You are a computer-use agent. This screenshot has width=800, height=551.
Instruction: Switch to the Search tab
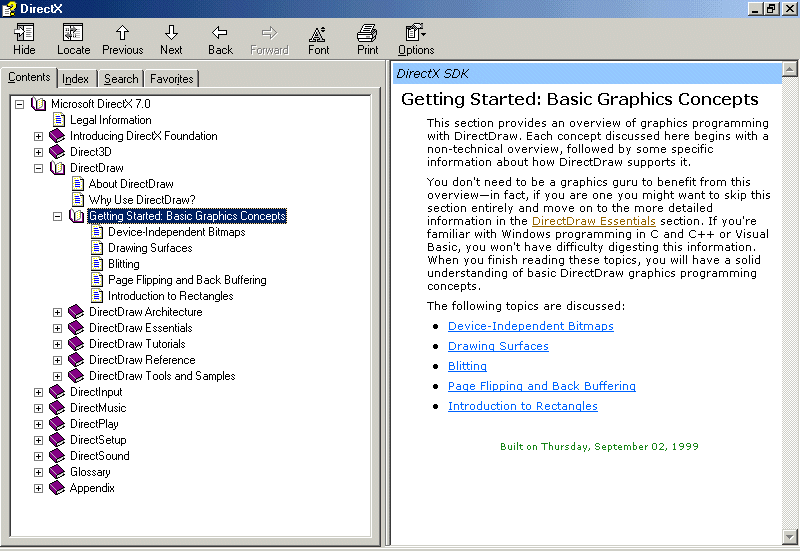pos(121,79)
